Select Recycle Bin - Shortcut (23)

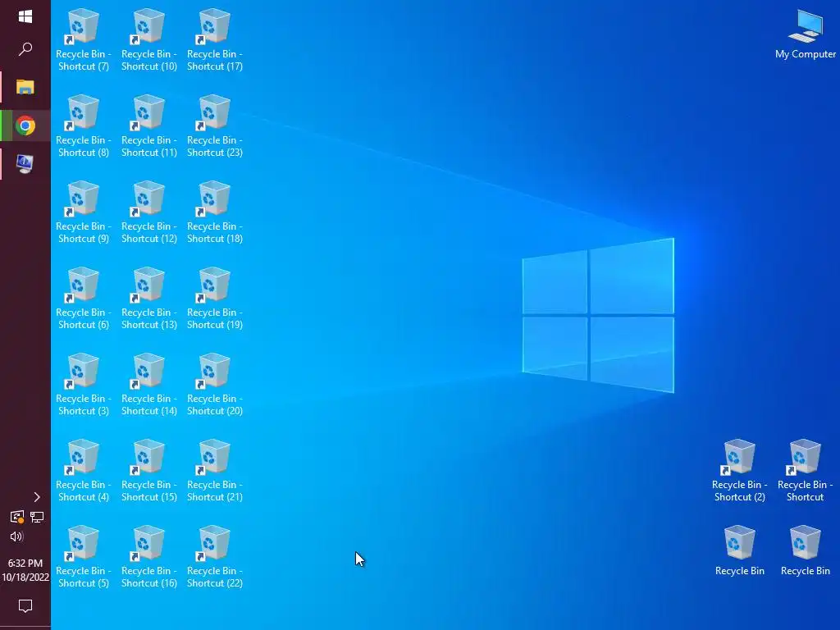(x=215, y=126)
